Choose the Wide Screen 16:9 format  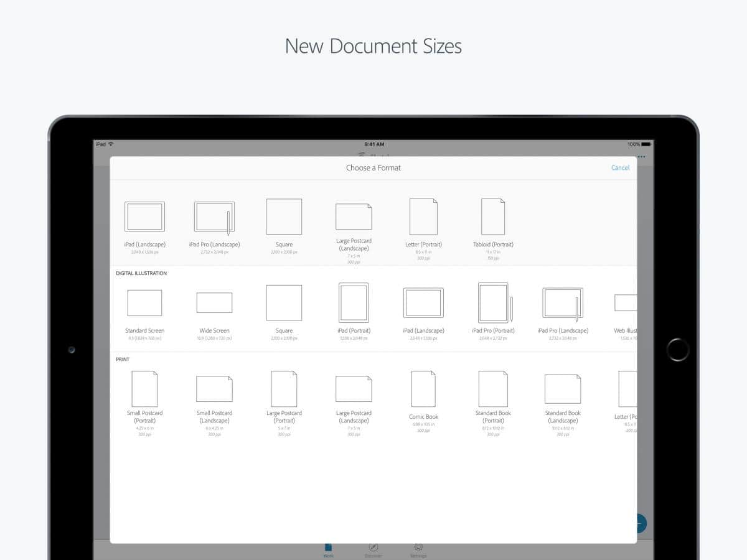point(214,303)
